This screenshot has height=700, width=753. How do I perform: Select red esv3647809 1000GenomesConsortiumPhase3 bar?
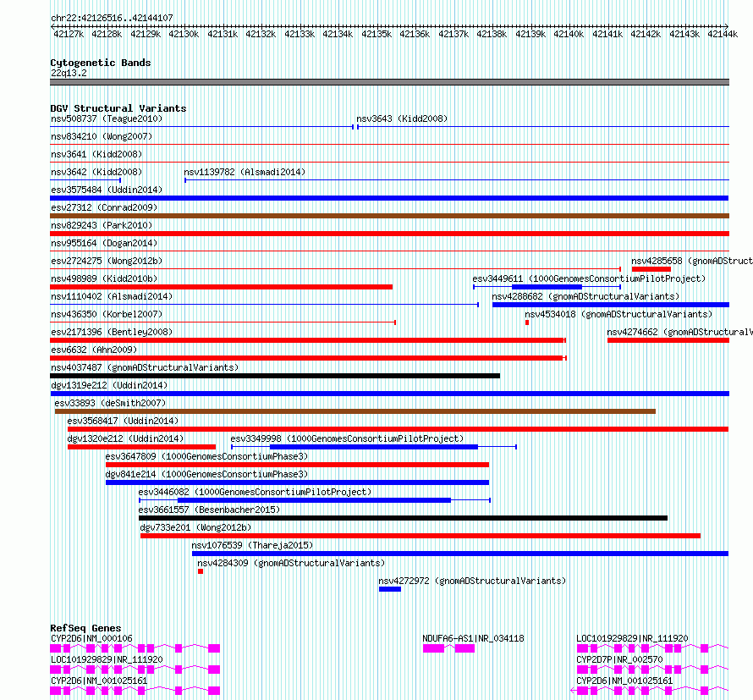pyautogui.click(x=297, y=465)
